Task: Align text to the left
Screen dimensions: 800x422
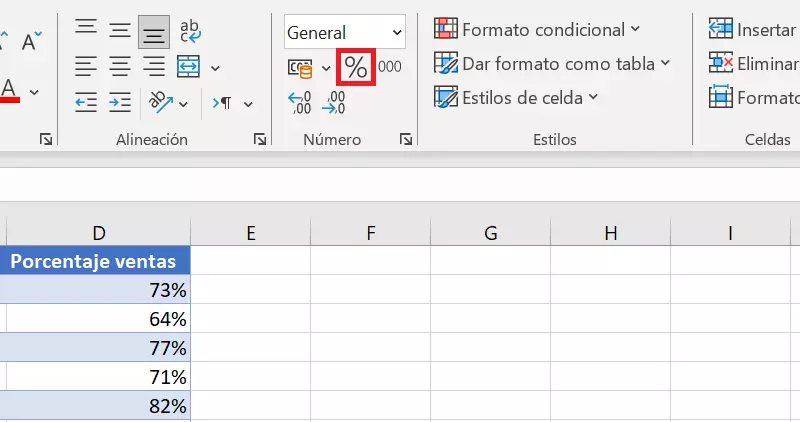Action: click(x=86, y=67)
